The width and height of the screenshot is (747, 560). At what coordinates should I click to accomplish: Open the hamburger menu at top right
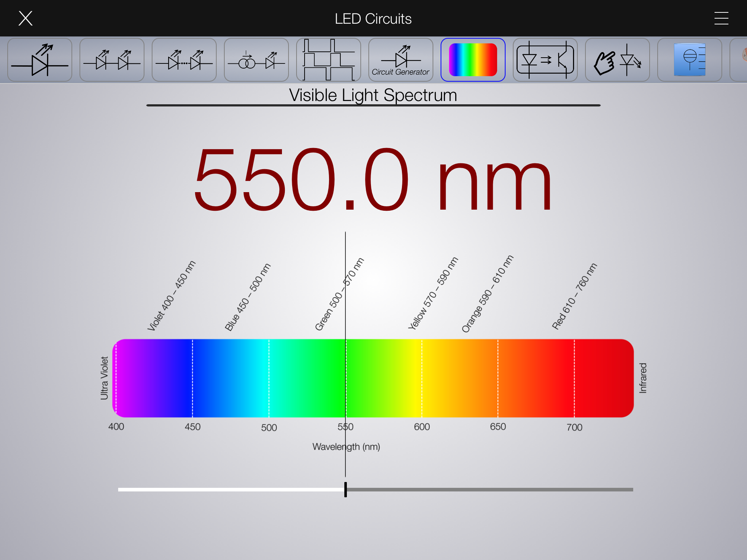coord(721,18)
